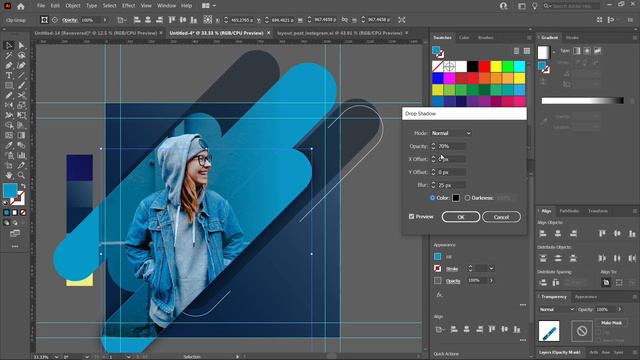Click Cancel in the Drop Shadow dialog
The width and height of the screenshot is (640, 360).
[x=501, y=217]
